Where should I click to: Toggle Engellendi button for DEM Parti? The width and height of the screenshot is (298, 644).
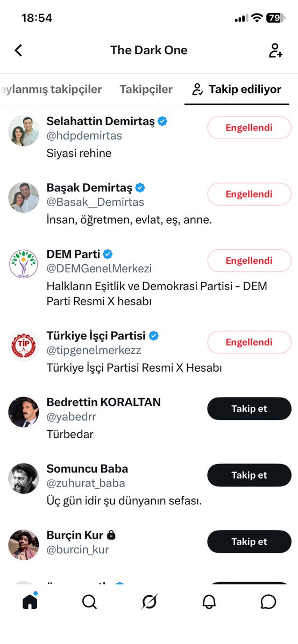pos(249,261)
